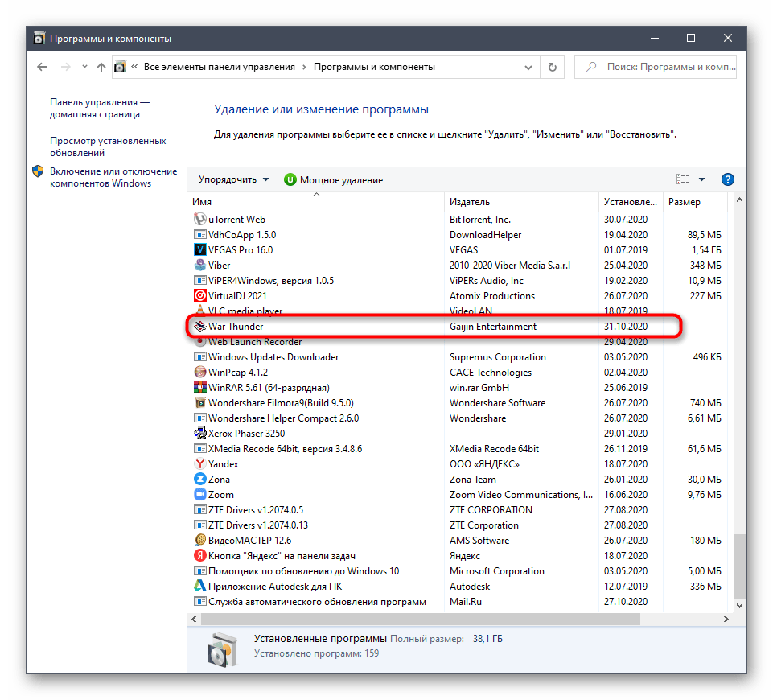Click the search programs input field
The height and width of the screenshot is (700, 773).
click(664, 67)
